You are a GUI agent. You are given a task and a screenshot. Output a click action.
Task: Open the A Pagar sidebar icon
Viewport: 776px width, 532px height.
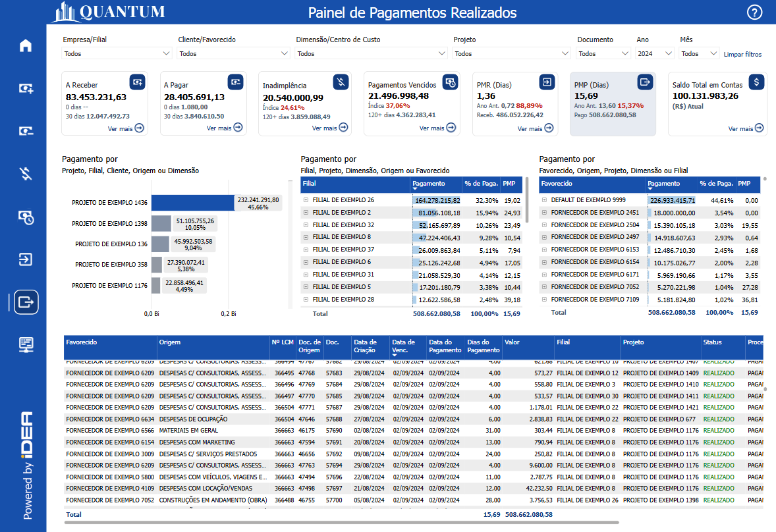pyautogui.click(x=25, y=130)
